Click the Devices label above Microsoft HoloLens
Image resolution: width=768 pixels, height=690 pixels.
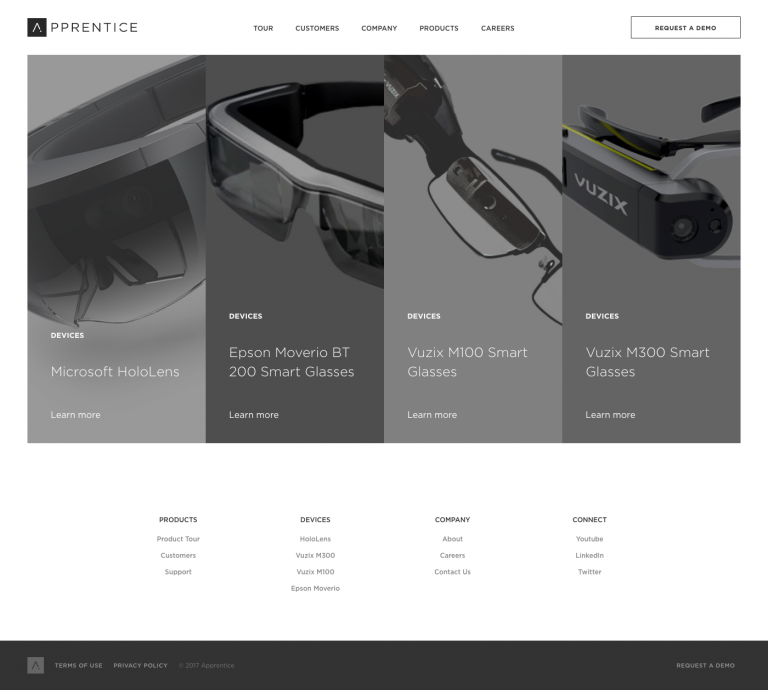(x=67, y=335)
